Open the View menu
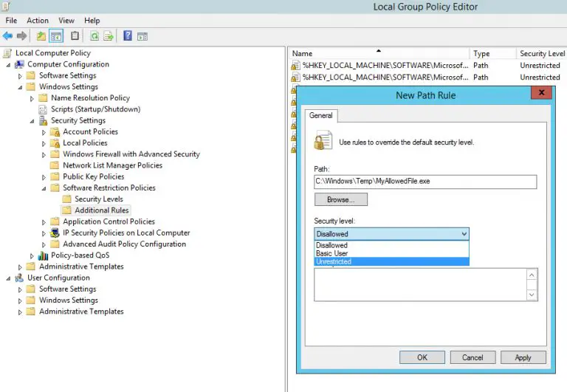The height and width of the screenshot is (392, 567). (x=66, y=21)
